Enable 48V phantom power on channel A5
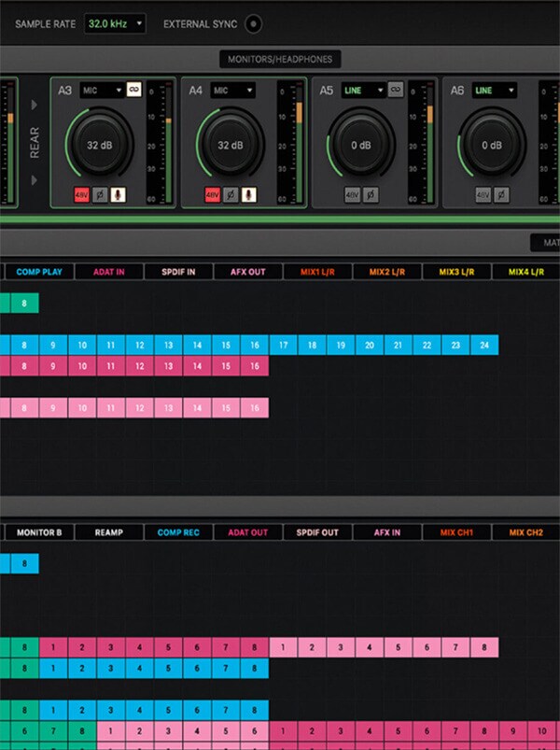Image resolution: width=560 pixels, height=750 pixels. pyautogui.click(x=351, y=195)
